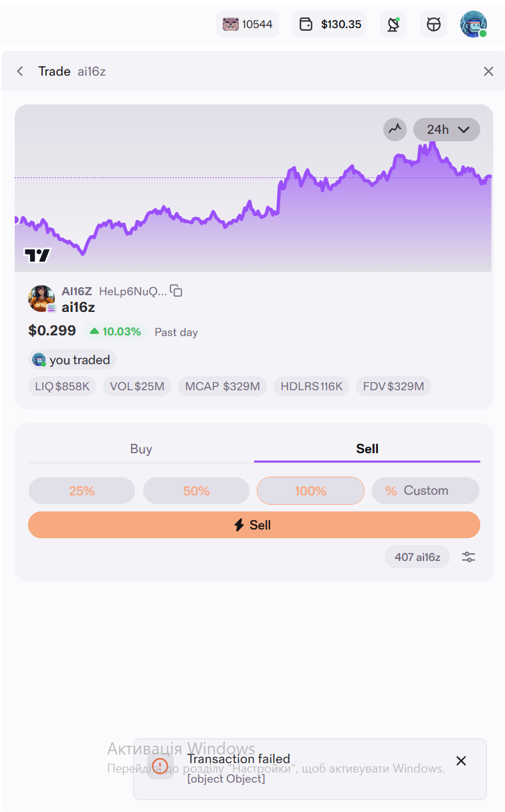The image size is (505, 812).
Task: Select the Sell tab
Action: (x=367, y=449)
